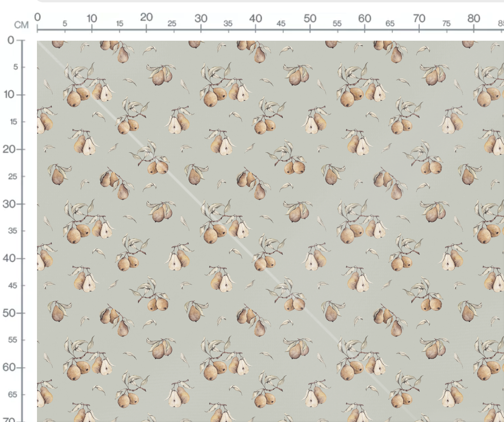Select the 30 mark on horizontal ruler

[201, 18]
